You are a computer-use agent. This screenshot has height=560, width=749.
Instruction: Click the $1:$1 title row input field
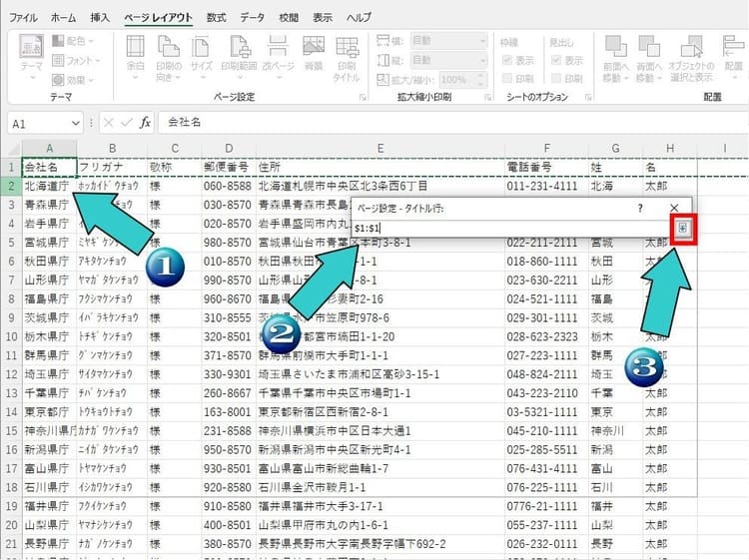click(x=512, y=230)
